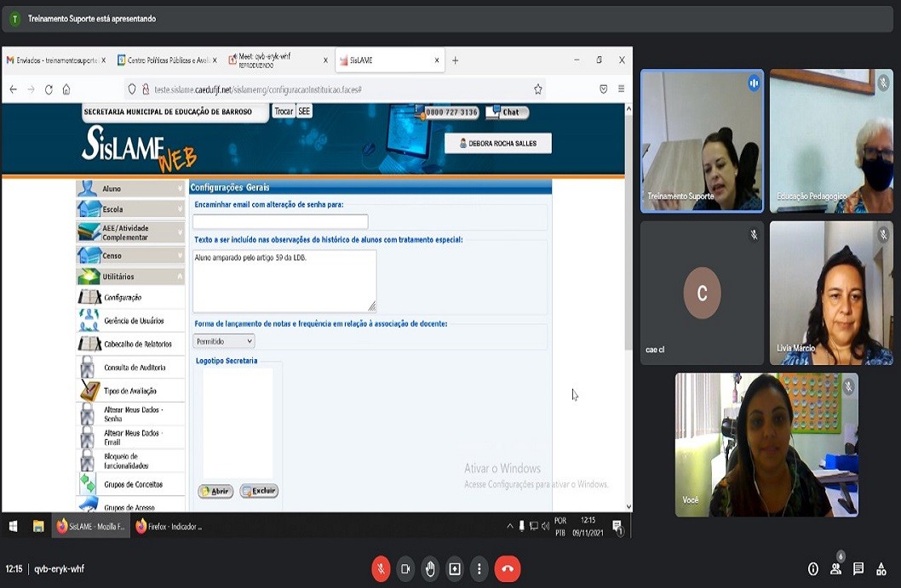Image resolution: width=901 pixels, height=588 pixels.
Task: Raise your hand in the meeting
Action: click(430, 569)
